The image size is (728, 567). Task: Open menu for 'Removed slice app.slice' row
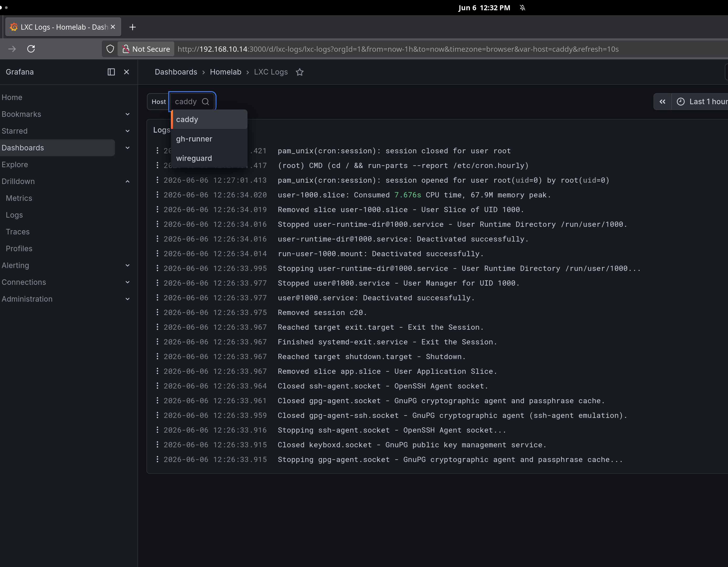[157, 371]
